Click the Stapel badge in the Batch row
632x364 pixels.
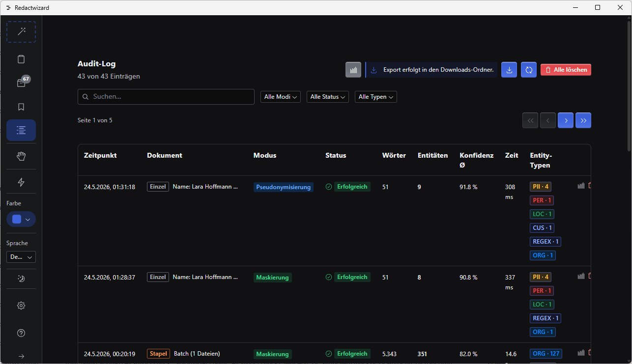158,354
